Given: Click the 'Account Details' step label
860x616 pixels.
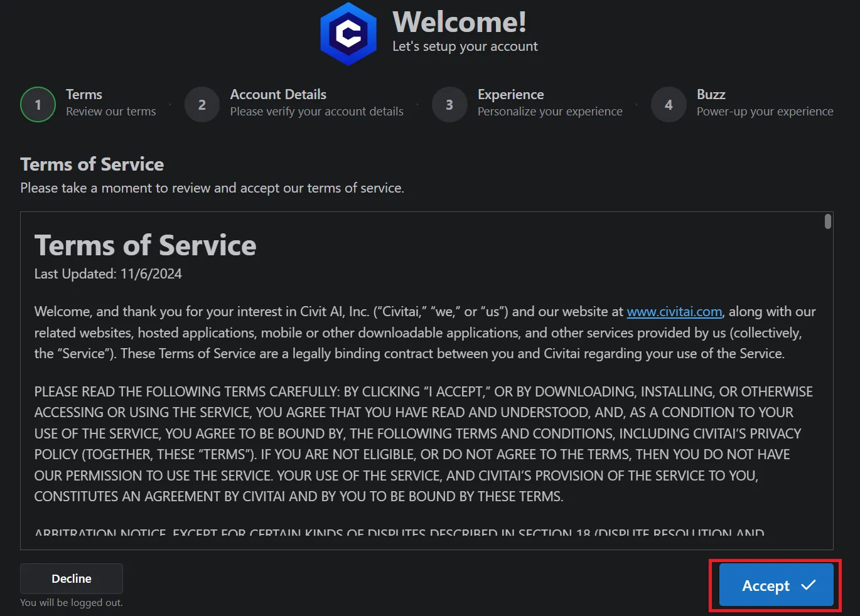Looking at the screenshot, I should [278, 95].
